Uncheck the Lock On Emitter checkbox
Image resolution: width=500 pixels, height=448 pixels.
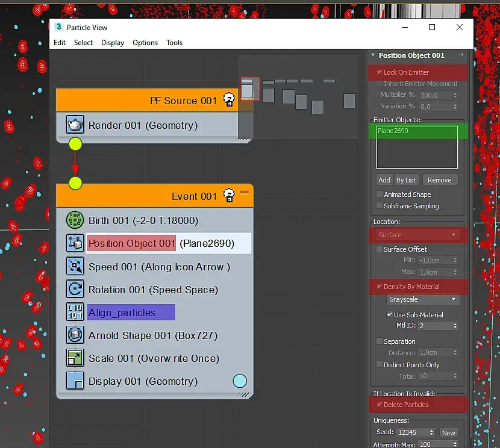pyautogui.click(x=380, y=72)
